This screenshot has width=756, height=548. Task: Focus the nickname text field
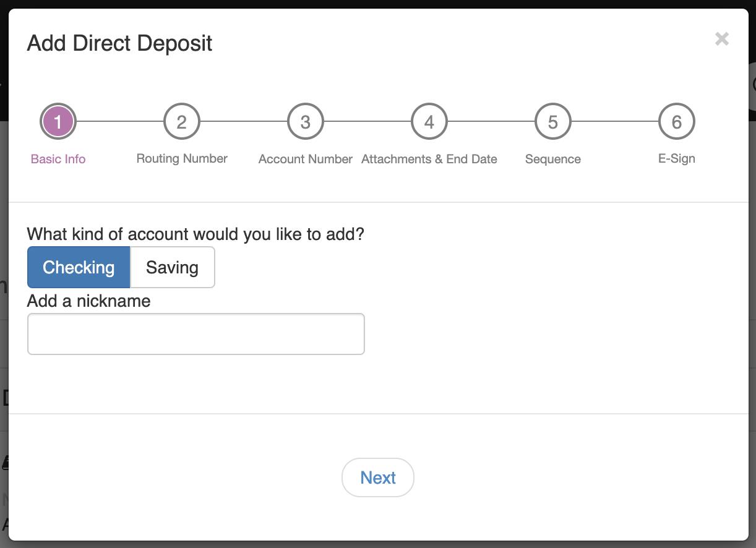point(196,334)
